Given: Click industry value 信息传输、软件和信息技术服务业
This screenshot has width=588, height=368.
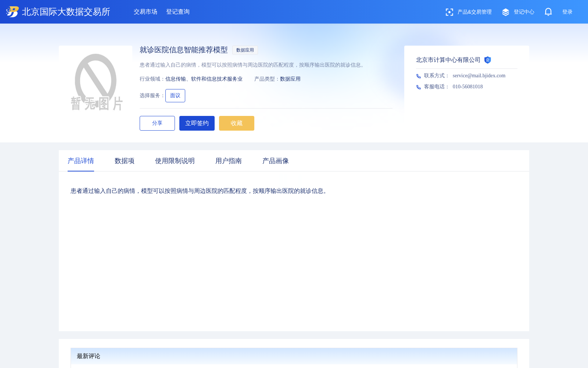Looking at the screenshot, I should click(x=204, y=79).
